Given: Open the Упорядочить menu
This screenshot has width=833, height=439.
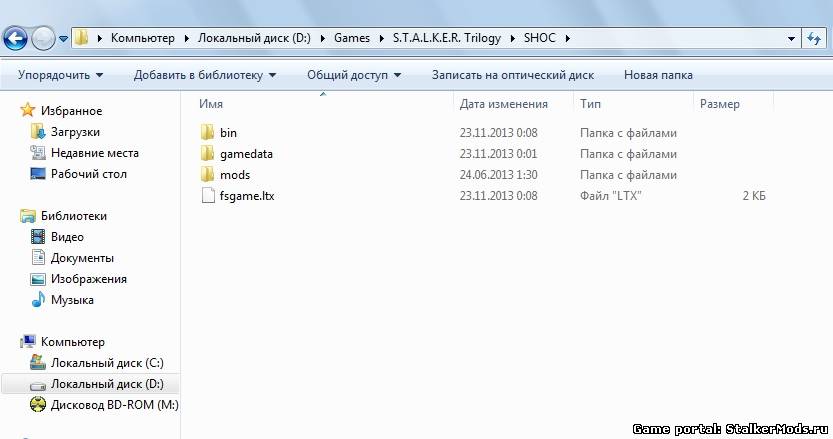Looking at the screenshot, I should click(x=60, y=75).
